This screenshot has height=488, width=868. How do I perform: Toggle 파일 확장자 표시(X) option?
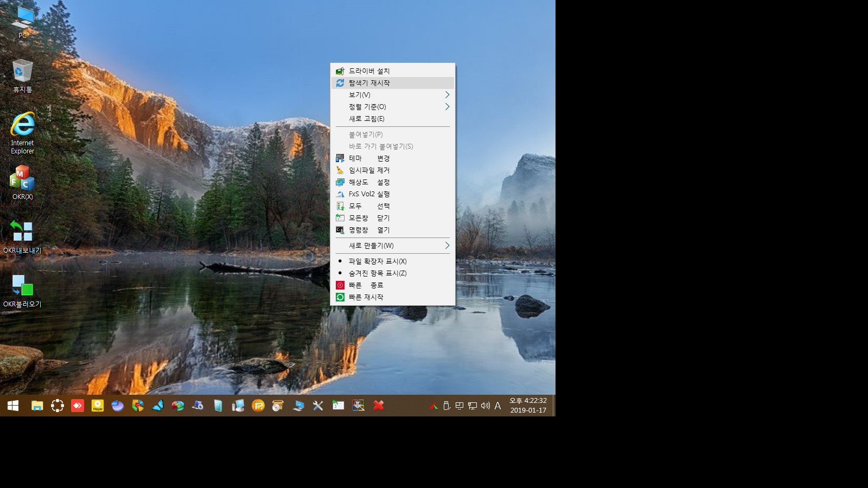tap(393, 261)
